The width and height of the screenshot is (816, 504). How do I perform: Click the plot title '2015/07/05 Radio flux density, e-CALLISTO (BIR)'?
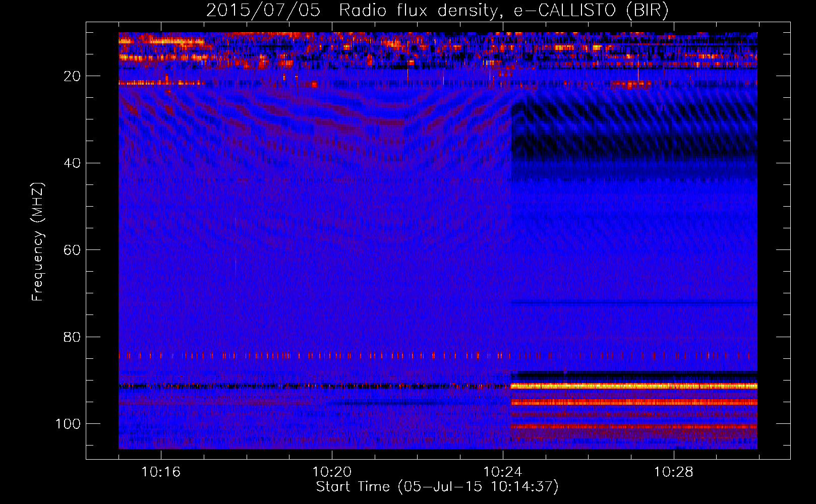tap(437, 11)
